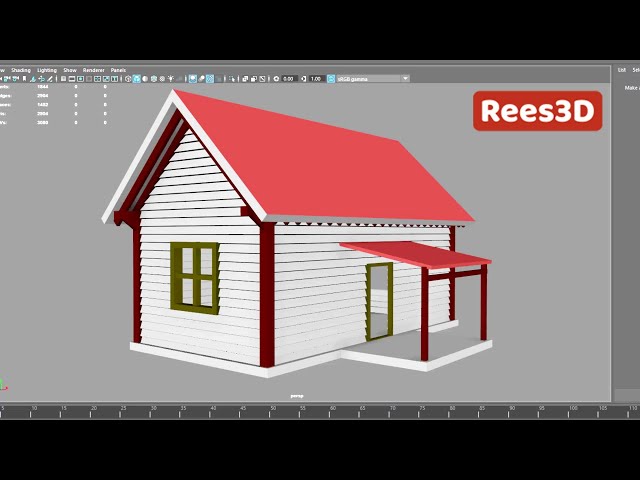Open camera bookmarks icon
The width and height of the screenshot is (640, 480).
[24, 78]
